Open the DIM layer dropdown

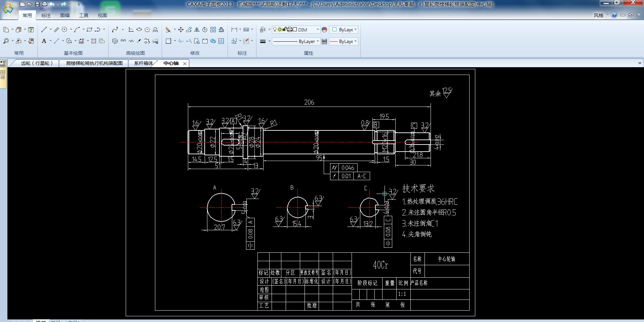[x=318, y=30]
